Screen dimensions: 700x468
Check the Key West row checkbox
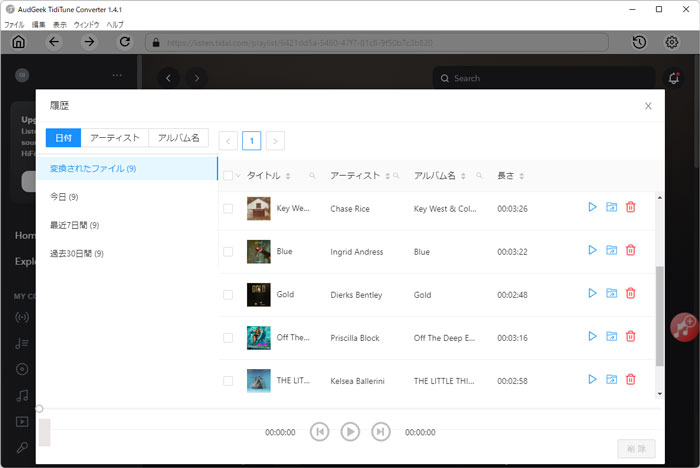pyautogui.click(x=228, y=209)
